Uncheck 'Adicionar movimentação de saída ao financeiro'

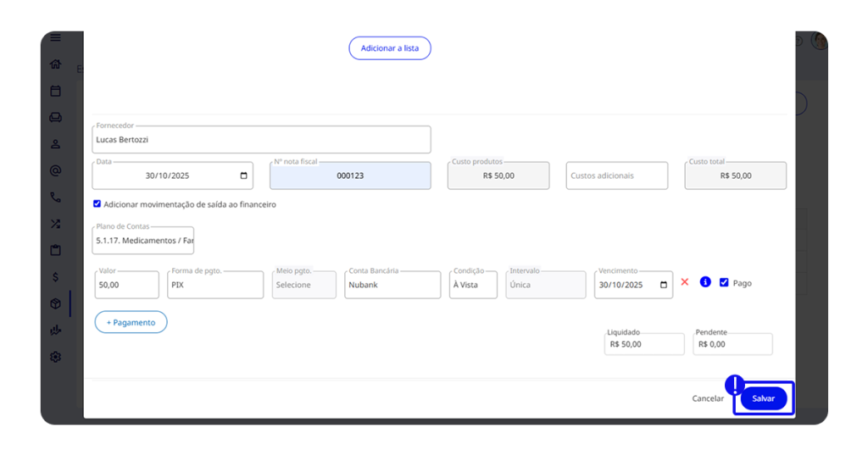pos(97,204)
